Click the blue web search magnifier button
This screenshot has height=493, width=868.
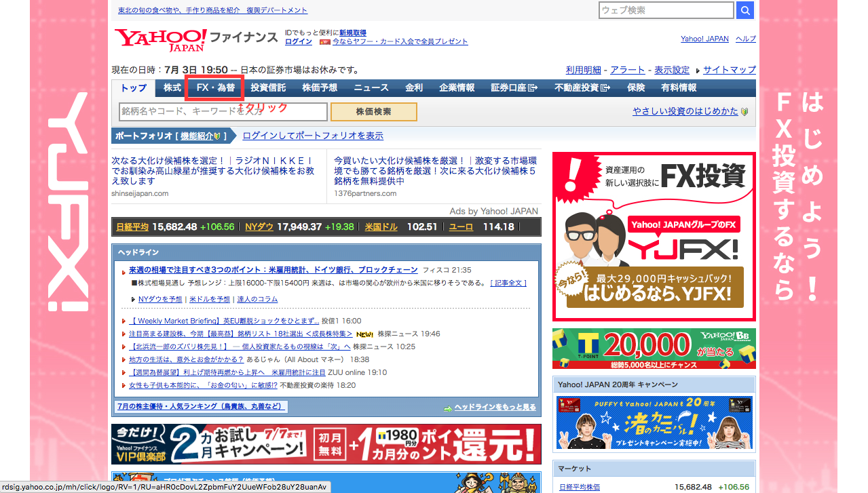[745, 10]
